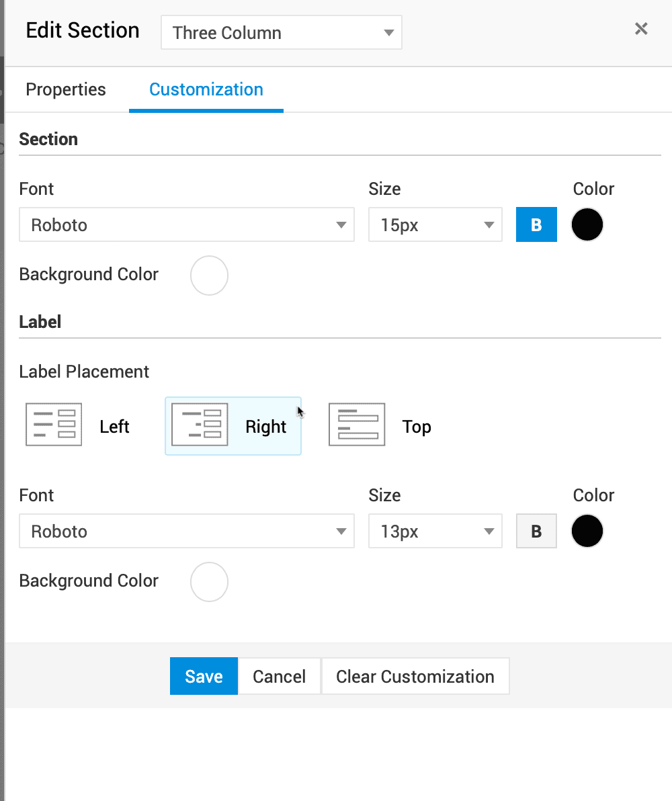
Task: Toggle bold for Section font
Action: [536, 225]
